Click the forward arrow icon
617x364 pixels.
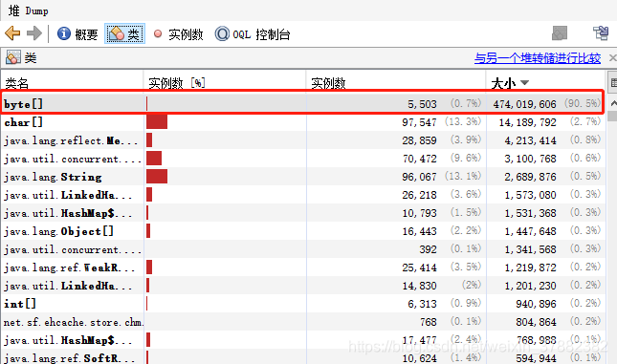(34, 33)
